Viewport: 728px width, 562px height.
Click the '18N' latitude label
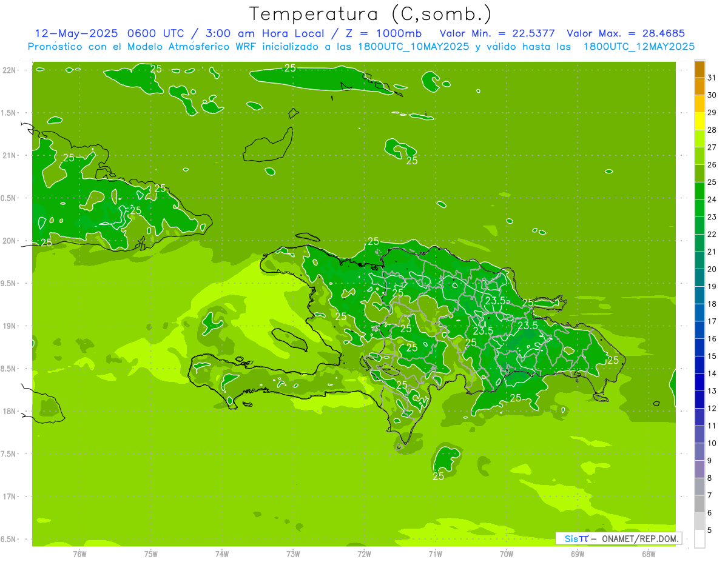coord(10,412)
